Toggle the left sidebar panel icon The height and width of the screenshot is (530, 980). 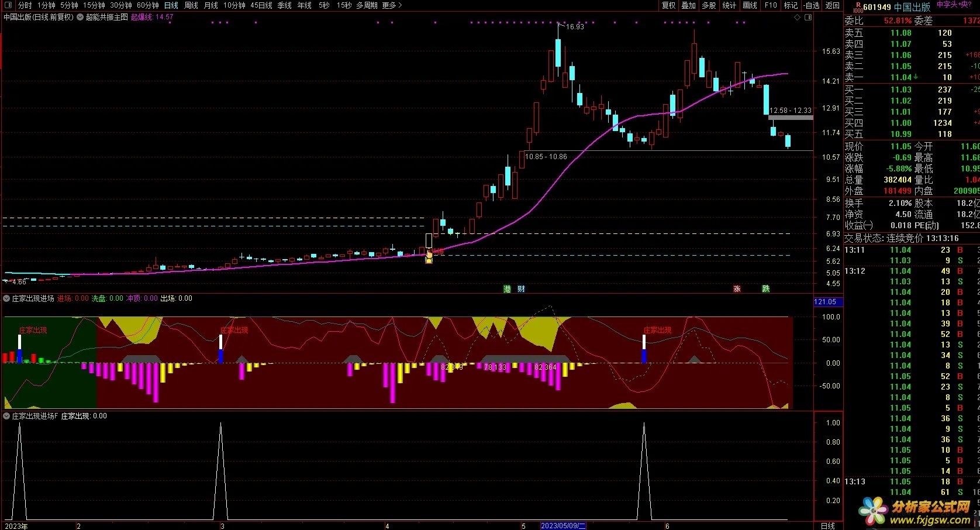pyautogui.click(x=8, y=5)
